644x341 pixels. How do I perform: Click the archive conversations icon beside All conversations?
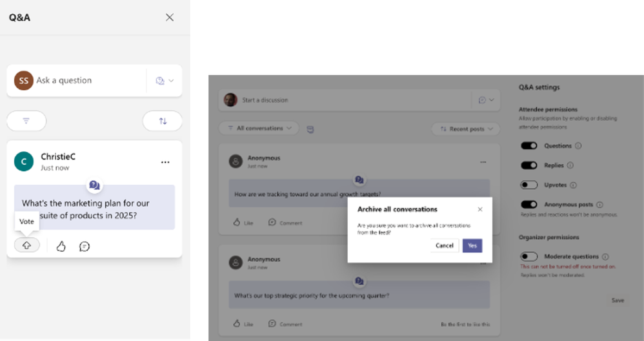pyautogui.click(x=310, y=129)
